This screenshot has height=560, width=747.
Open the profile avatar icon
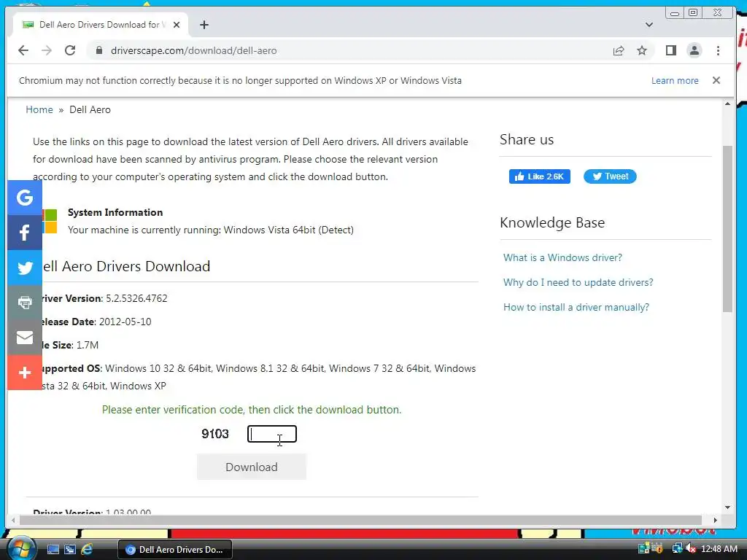pos(694,50)
